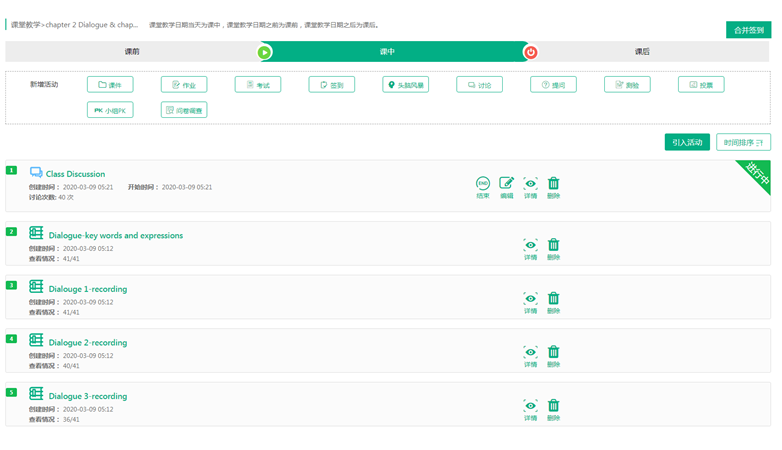Add a 讨论 discussion activity
The image size is (782, 450).
[x=479, y=85]
